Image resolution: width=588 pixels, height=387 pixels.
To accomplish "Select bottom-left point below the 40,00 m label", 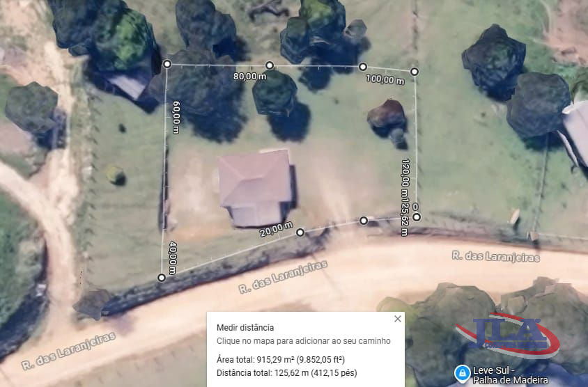I will tap(162, 278).
